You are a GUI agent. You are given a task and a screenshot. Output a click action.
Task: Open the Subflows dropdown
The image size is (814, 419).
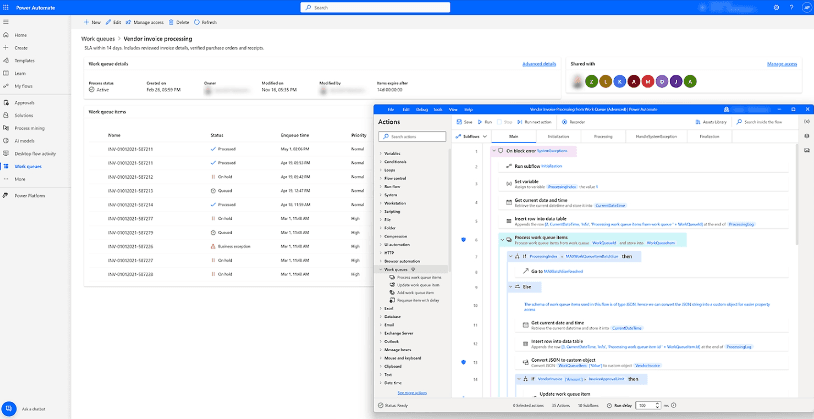pyautogui.click(x=471, y=135)
